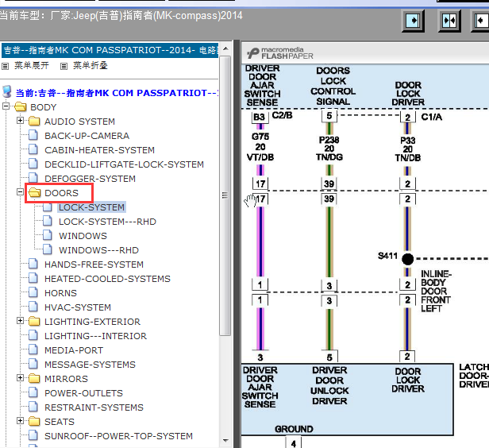Click wire label P33 20 TN/DB
The image size is (489, 448).
click(x=407, y=149)
